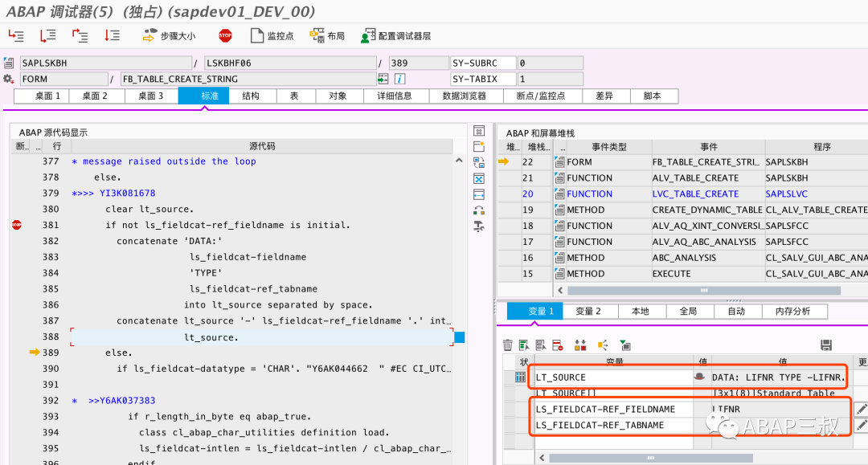Click the new tool icon in side strip
Screen dimensions: 868x465
(479, 146)
